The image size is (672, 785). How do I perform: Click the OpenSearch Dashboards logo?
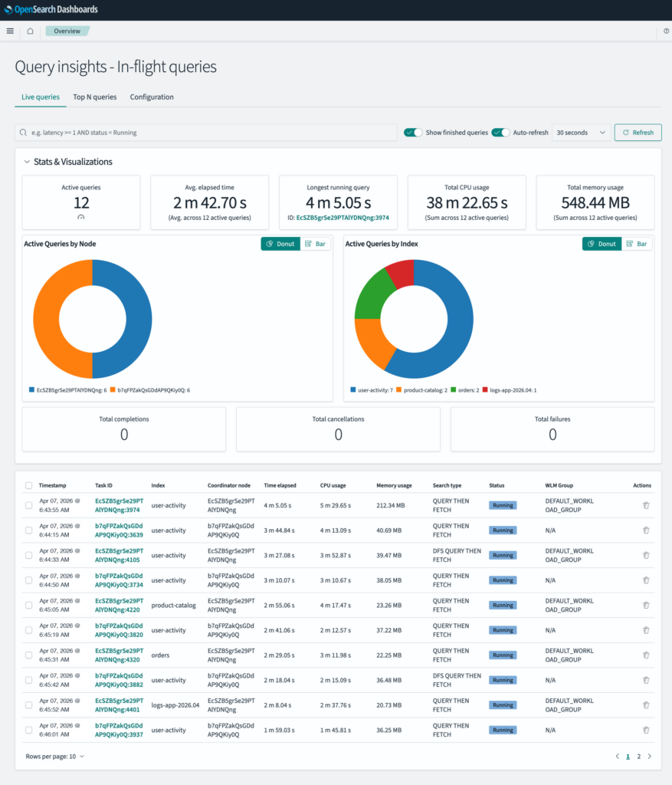pyautogui.click(x=51, y=9)
